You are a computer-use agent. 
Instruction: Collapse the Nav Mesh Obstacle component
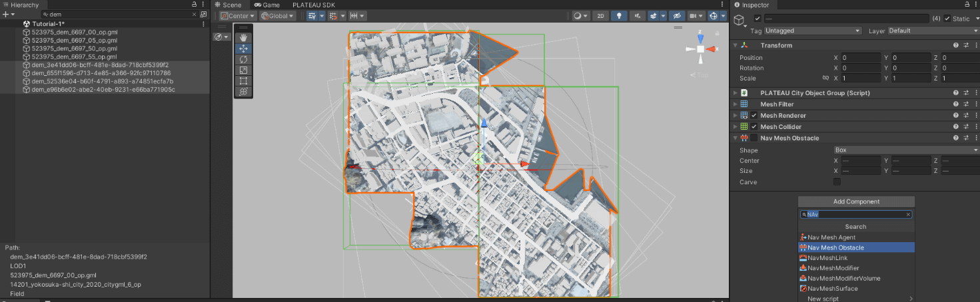click(735, 138)
